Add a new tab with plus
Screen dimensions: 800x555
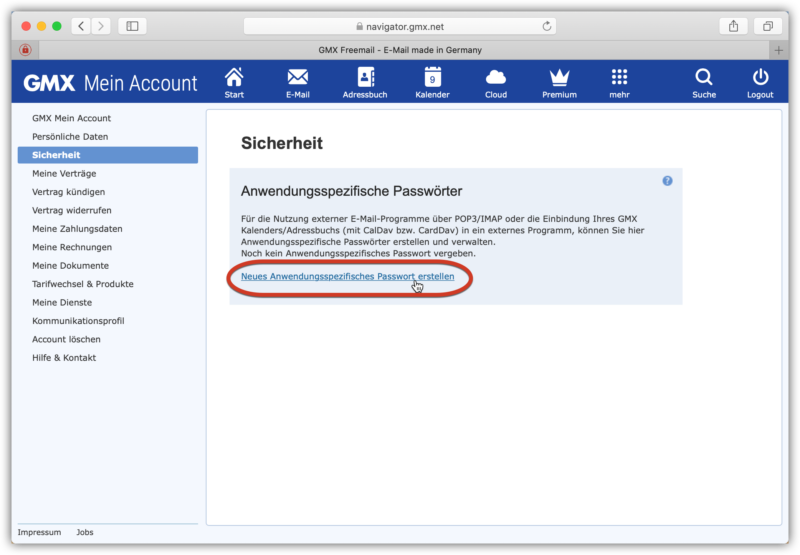779,50
